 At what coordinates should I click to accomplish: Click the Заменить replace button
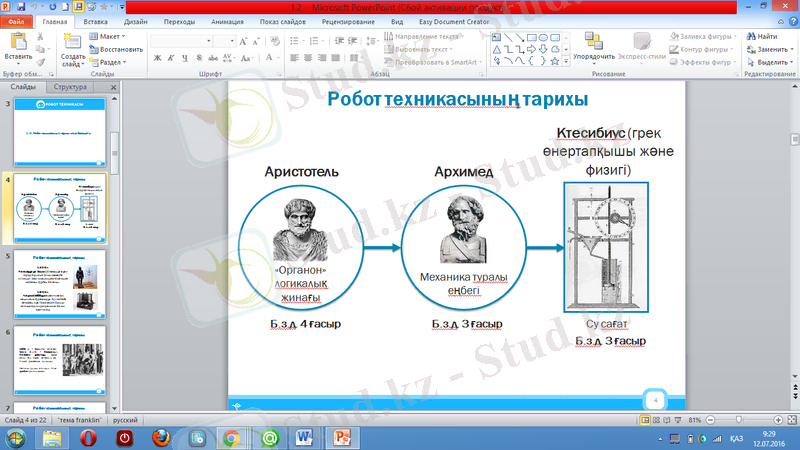772,49
